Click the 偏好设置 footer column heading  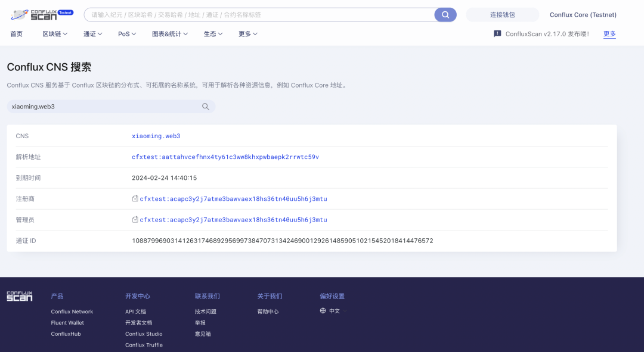click(x=332, y=296)
